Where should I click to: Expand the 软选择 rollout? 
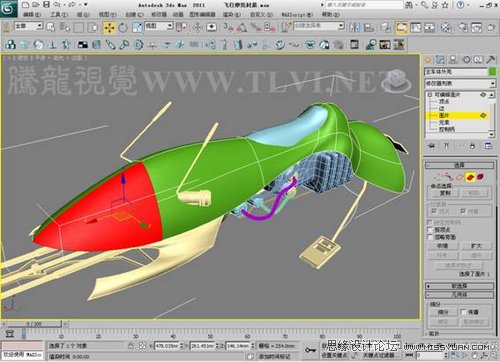click(459, 286)
